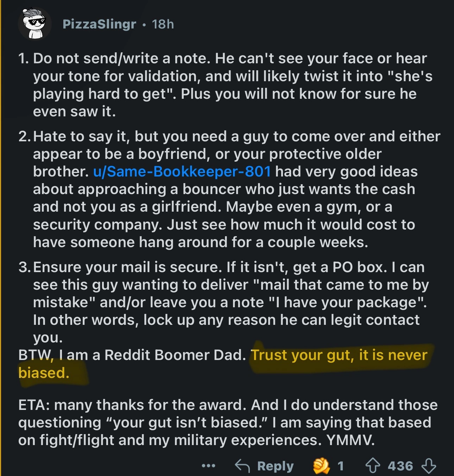Click the 436 vote score
The image size is (454, 476).
[400, 466]
